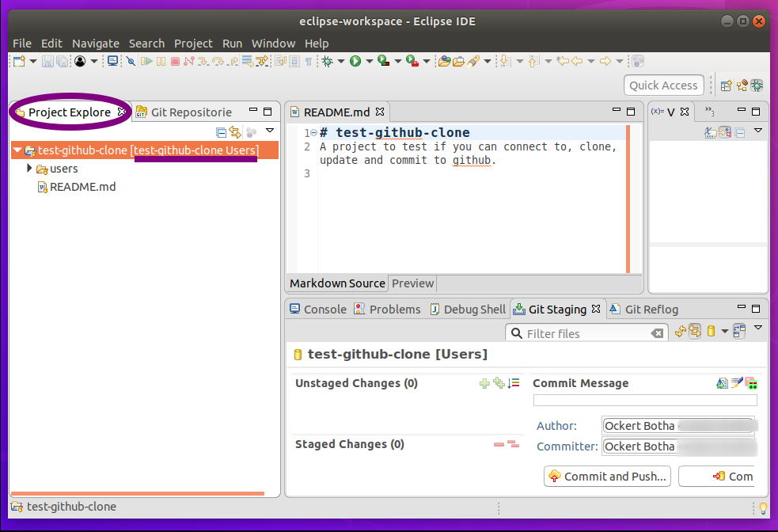The image size is (778, 532).
Task: Click the Commit and Push button
Action: click(607, 477)
